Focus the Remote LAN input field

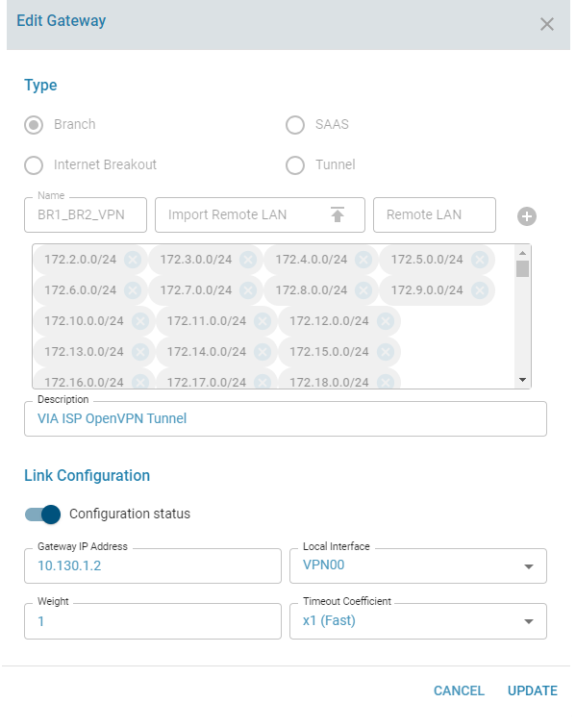pos(435,215)
